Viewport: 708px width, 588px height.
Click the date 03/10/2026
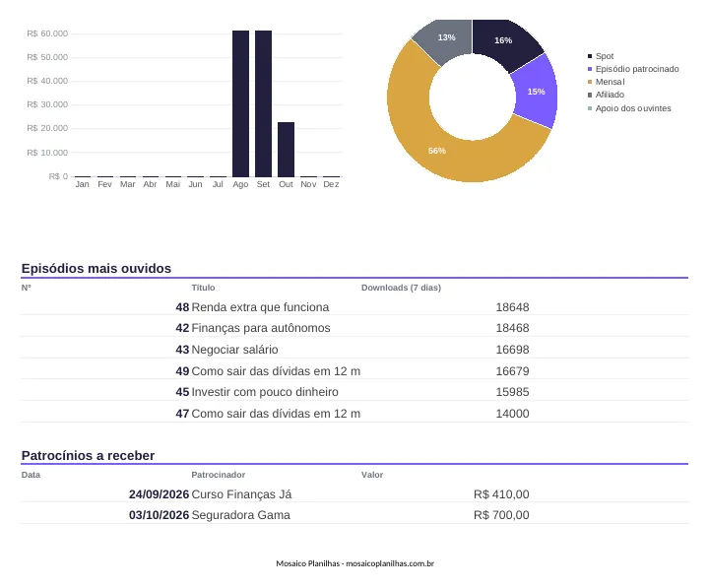click(x=159, y=515)
